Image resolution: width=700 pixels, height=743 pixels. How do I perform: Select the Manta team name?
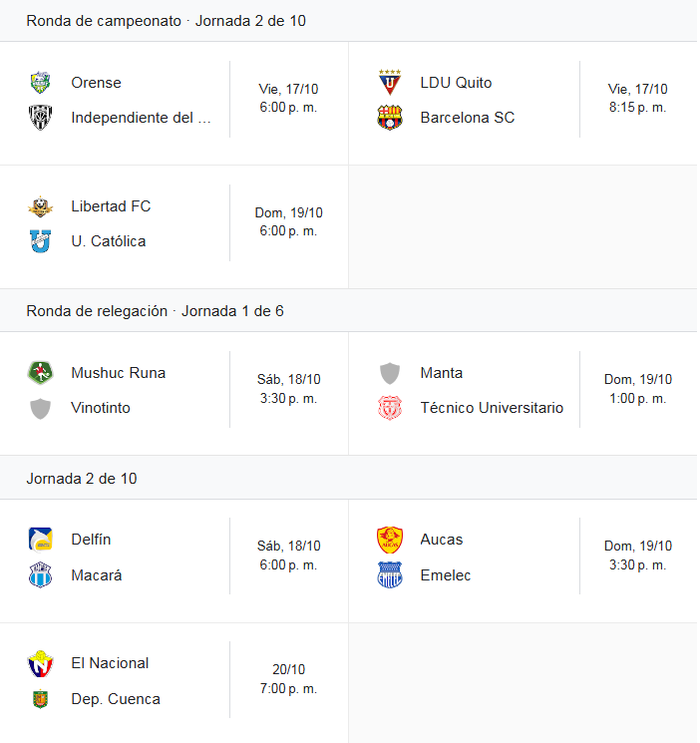pos(442,373)
